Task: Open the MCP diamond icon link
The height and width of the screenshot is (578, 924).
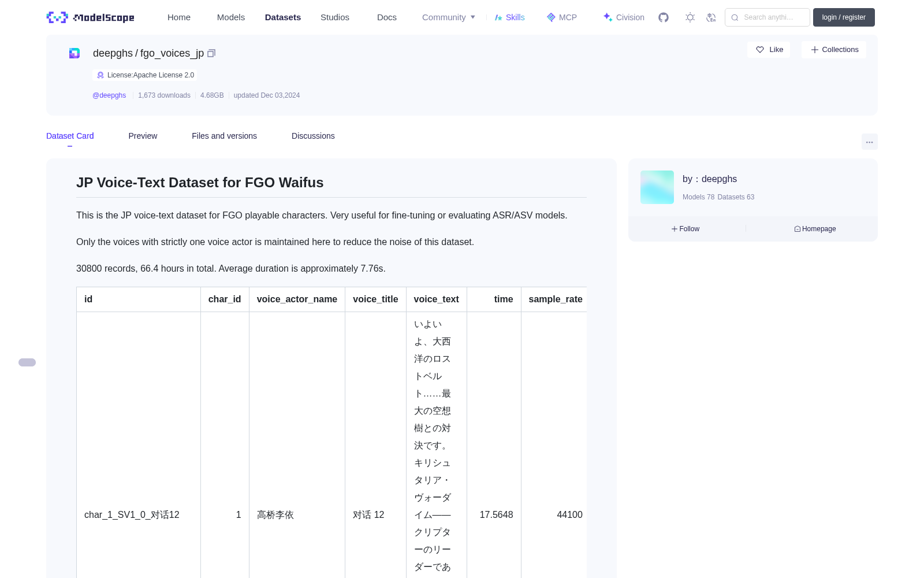Action: click(551, 17)
